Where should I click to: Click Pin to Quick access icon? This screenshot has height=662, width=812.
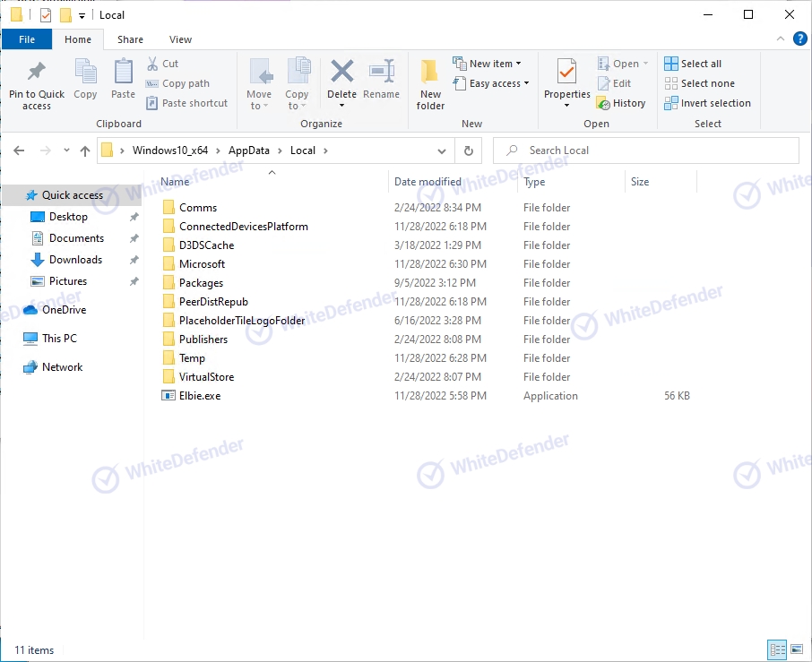click(36, 72)
